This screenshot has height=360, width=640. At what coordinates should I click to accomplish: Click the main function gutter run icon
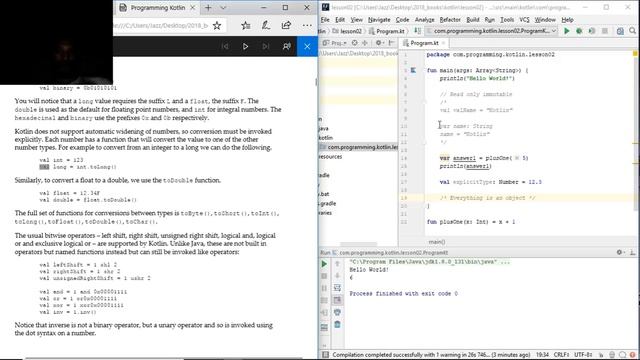(413, 70)
